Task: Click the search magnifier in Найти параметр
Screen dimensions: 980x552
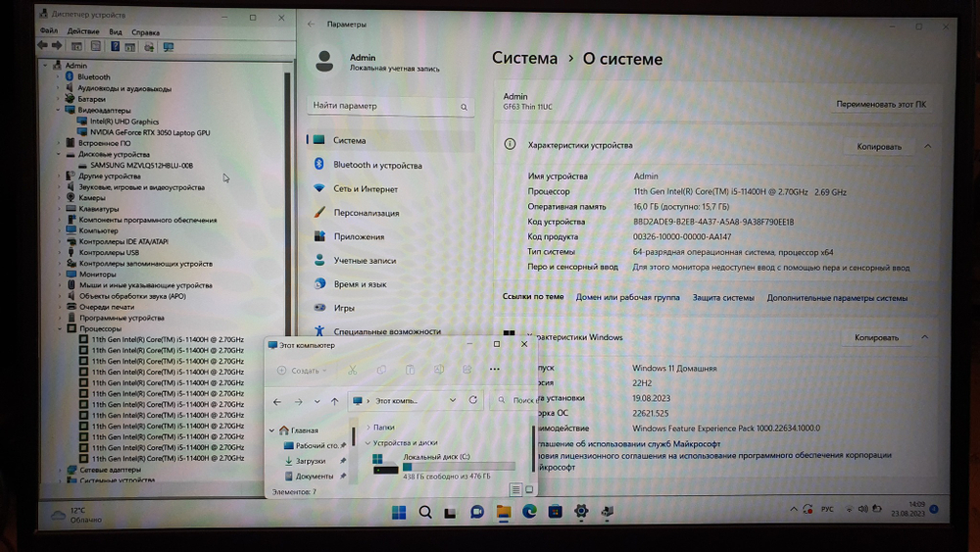Action: click(x=464, y=107)
